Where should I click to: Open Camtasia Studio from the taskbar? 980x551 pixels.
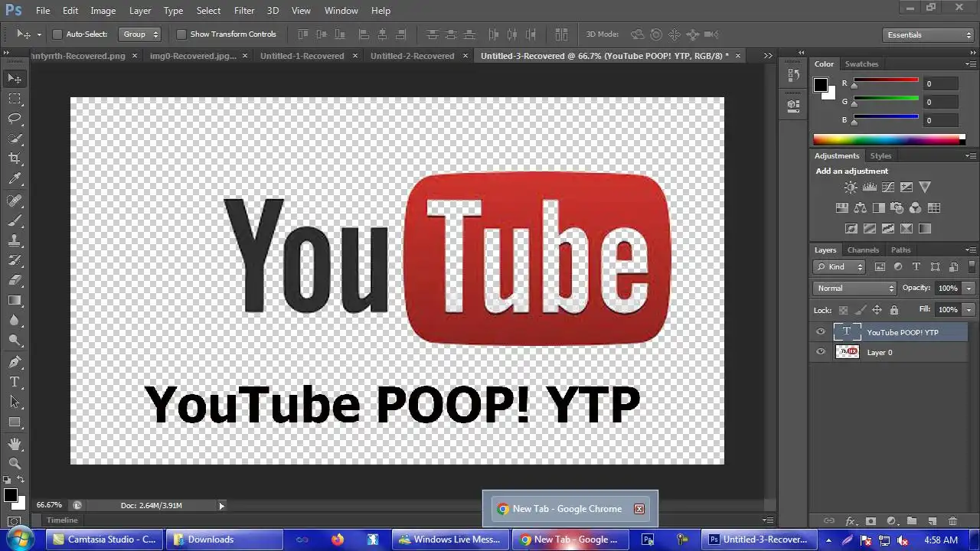coord(104,540)
